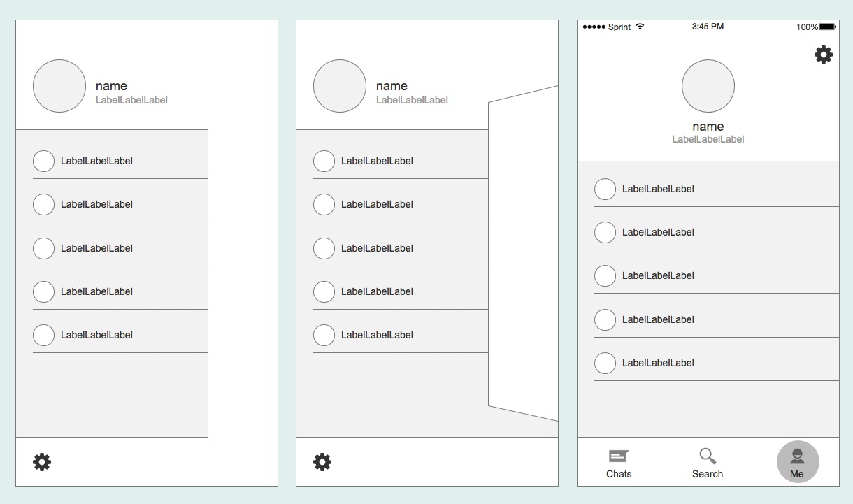Click the battery icon beside 100%

(827, 27)
